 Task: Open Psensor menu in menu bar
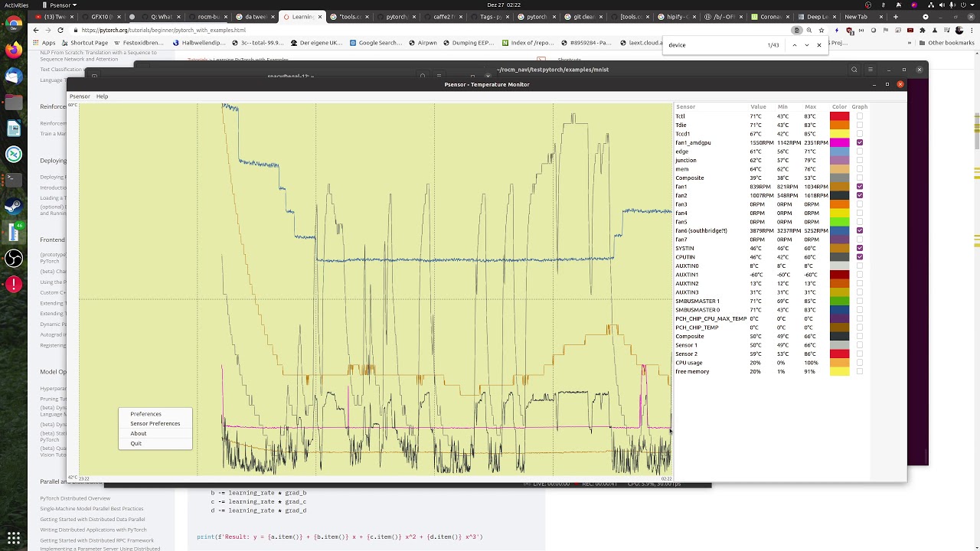80,96
